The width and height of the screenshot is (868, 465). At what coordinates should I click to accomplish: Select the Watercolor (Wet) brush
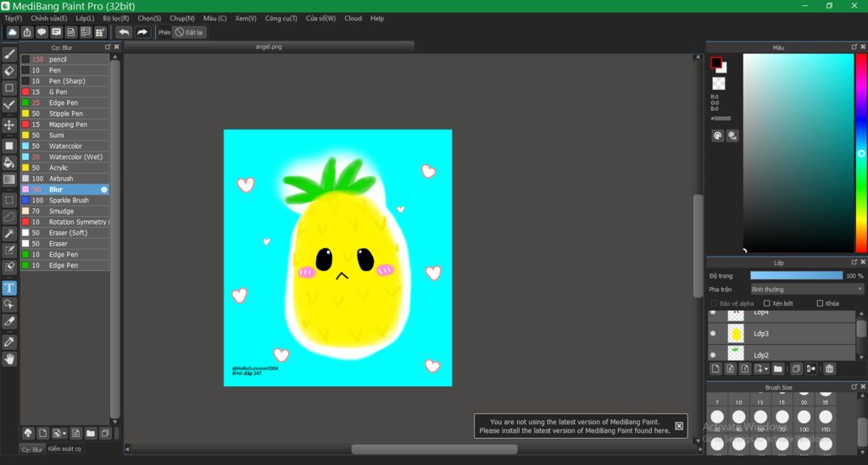coord(64,157)
